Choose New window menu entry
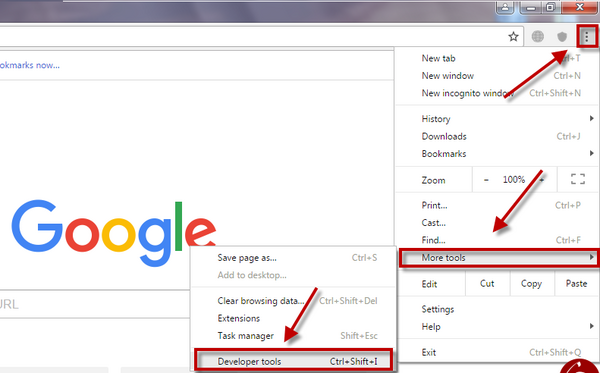Image resolution: width=600 pixels, height=373 pixels. (x=498, y=76)
